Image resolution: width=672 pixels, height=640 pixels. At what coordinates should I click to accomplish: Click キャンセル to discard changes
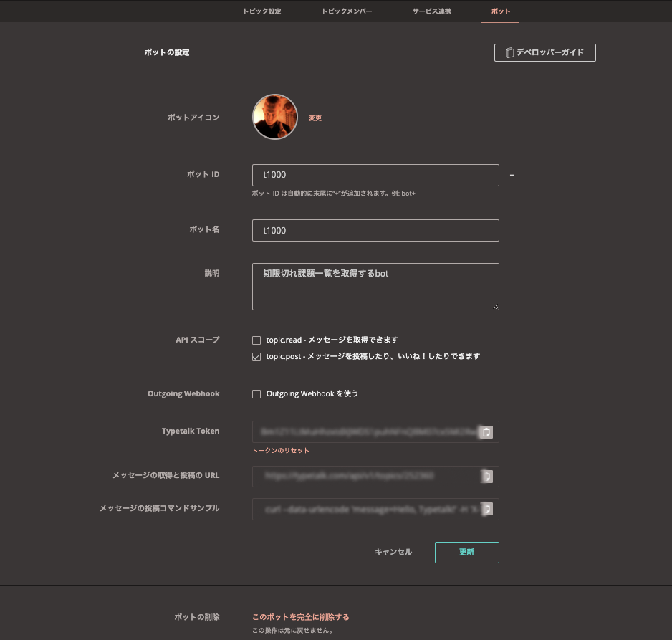(x=393, y=552)
